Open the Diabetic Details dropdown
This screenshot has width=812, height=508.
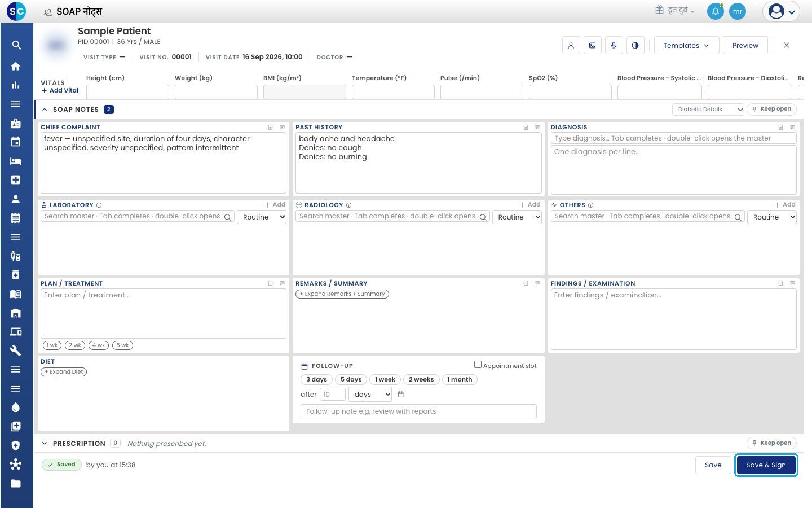click(709, 110)
